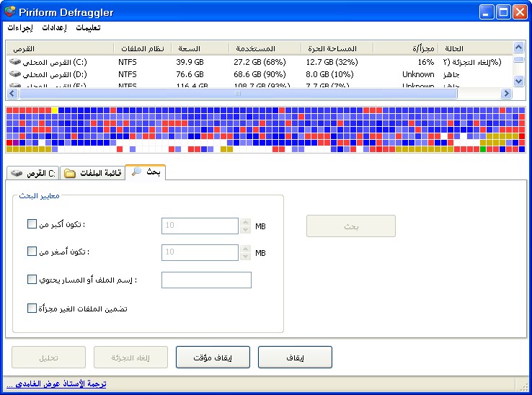Sort by the 'نظام الملفات' column header
Image resolution: width=532 pixels, height=395 pixels.
(143, 48)
